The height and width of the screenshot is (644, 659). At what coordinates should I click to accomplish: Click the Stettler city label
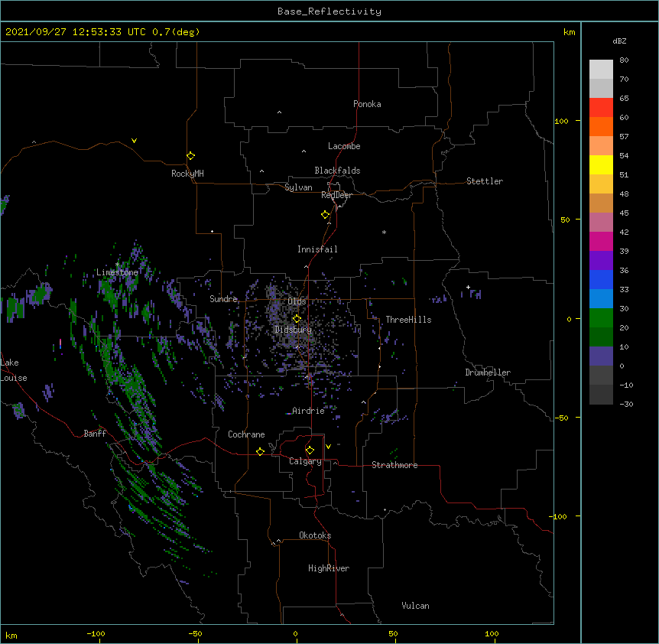coord(485,181)
